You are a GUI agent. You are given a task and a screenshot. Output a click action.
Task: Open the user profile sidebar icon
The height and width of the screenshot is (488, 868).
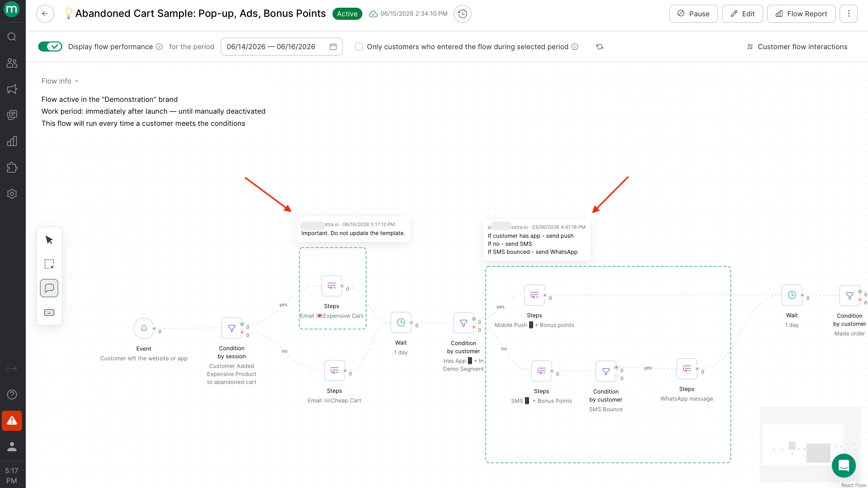tap(12, 447)
